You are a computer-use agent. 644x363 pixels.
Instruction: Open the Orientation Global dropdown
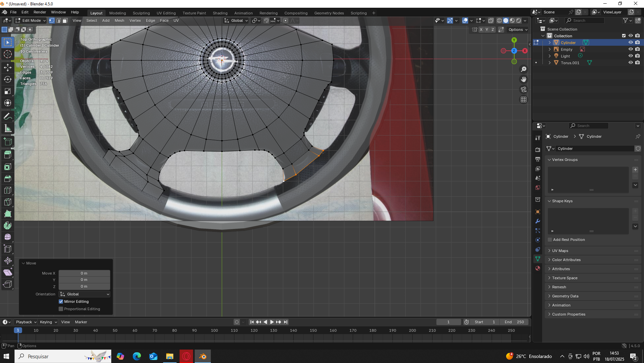84,294
